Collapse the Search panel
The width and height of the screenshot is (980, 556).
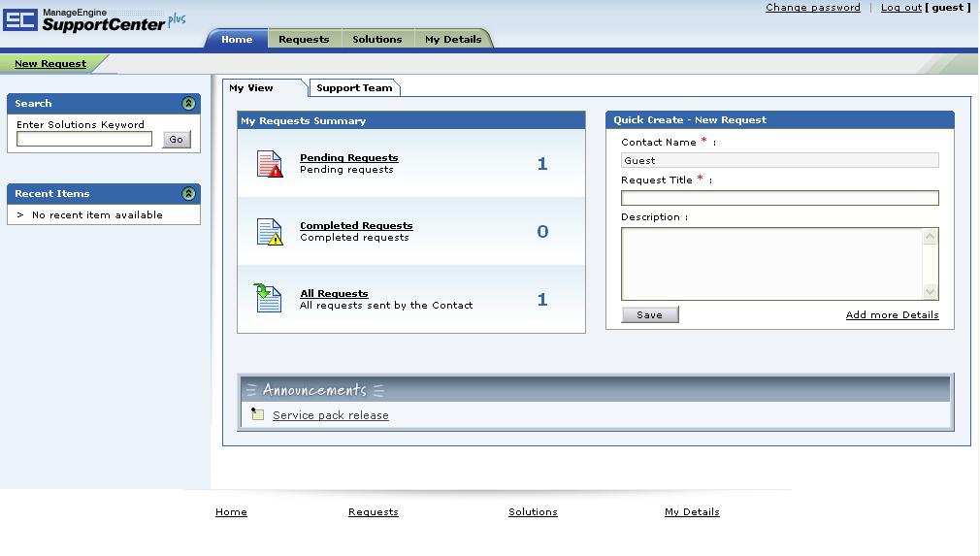click(188, 104)
